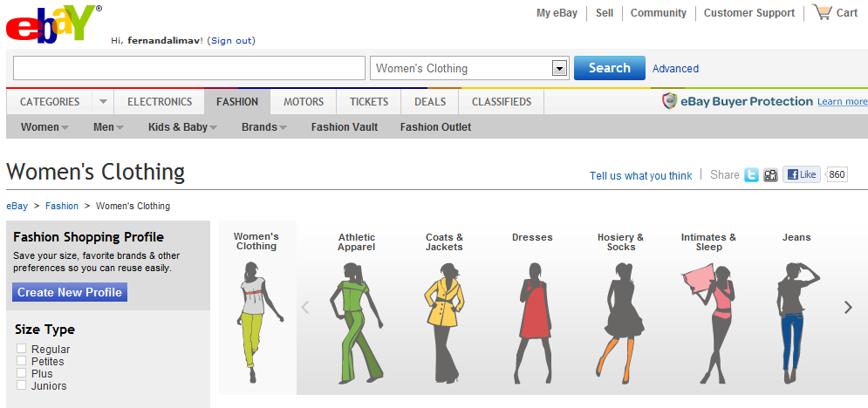868x408 pixels.
Task: Switch to the Classifieds tab
Action: (x=502, y=102)
